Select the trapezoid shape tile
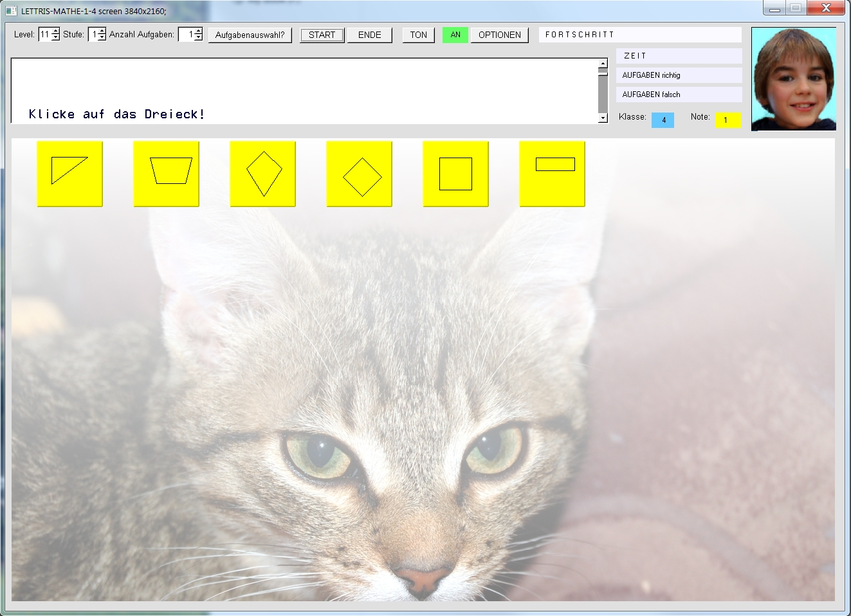Image resolution: width=851 pixels, height=616 pixels. pyautogui.click(x=166, y=174)
